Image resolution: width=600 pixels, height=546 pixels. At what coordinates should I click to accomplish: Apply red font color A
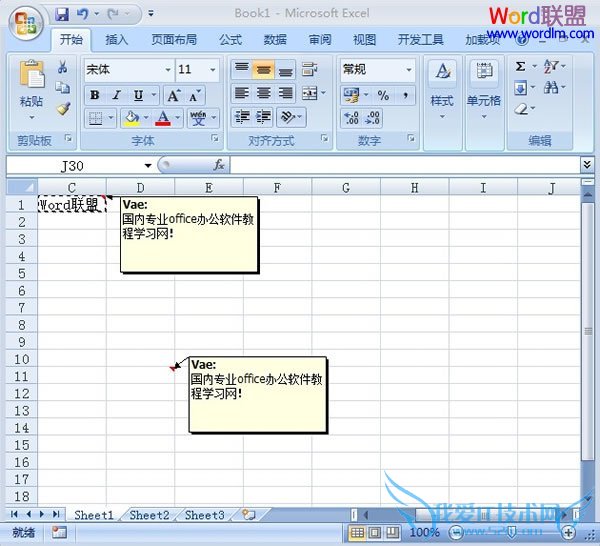(x=163, y=117)
